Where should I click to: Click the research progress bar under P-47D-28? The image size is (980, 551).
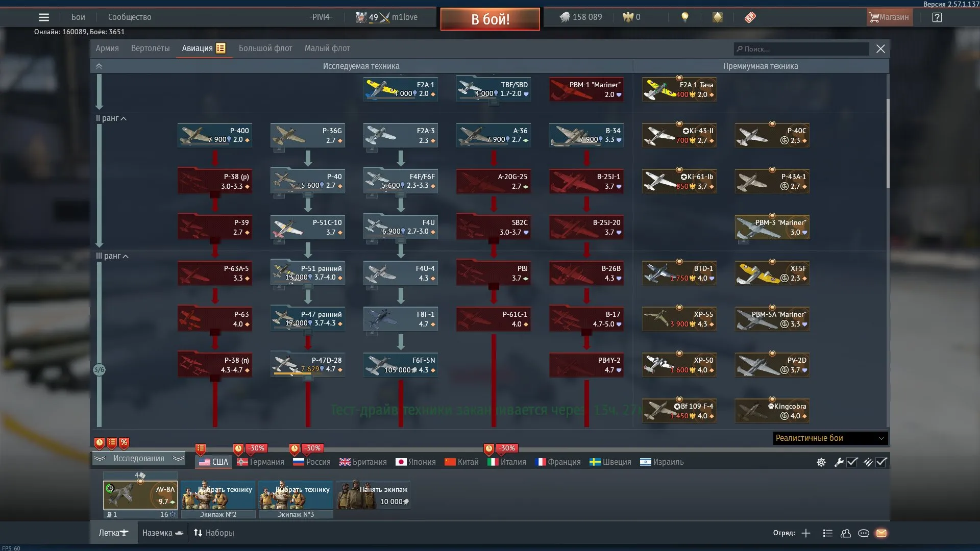pos(292,374)
